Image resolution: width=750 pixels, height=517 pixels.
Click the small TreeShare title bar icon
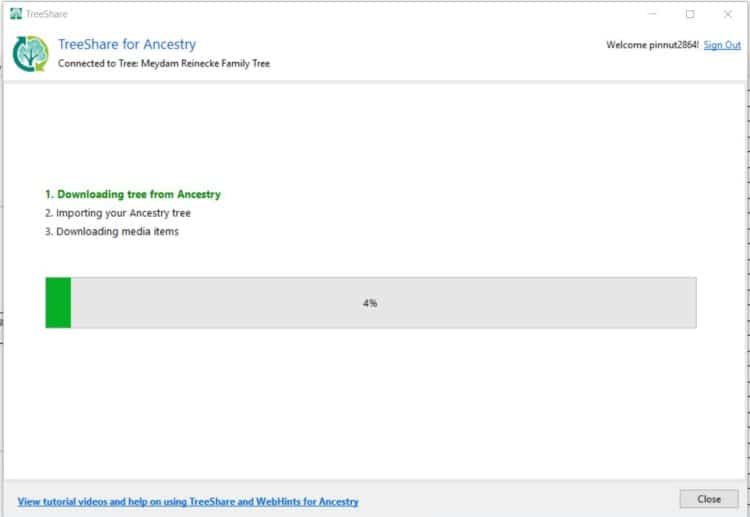[x=16, y=13]
